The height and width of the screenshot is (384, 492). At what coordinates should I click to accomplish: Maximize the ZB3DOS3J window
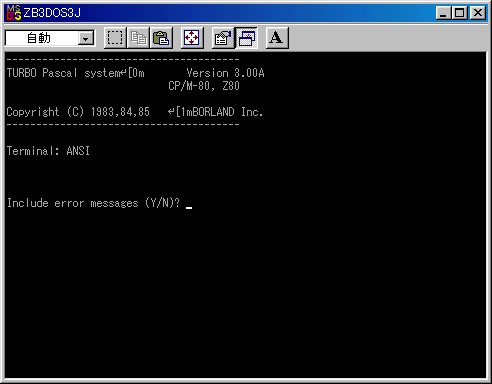point(459,13)
